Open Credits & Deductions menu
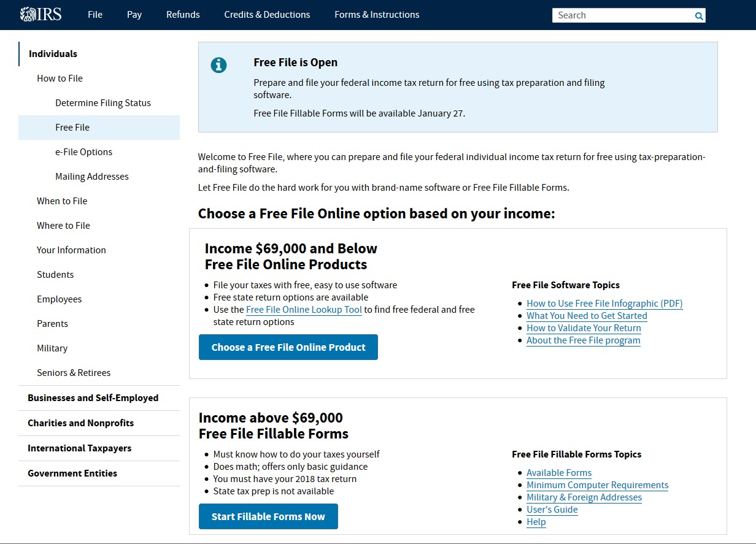 click(267, 15)
